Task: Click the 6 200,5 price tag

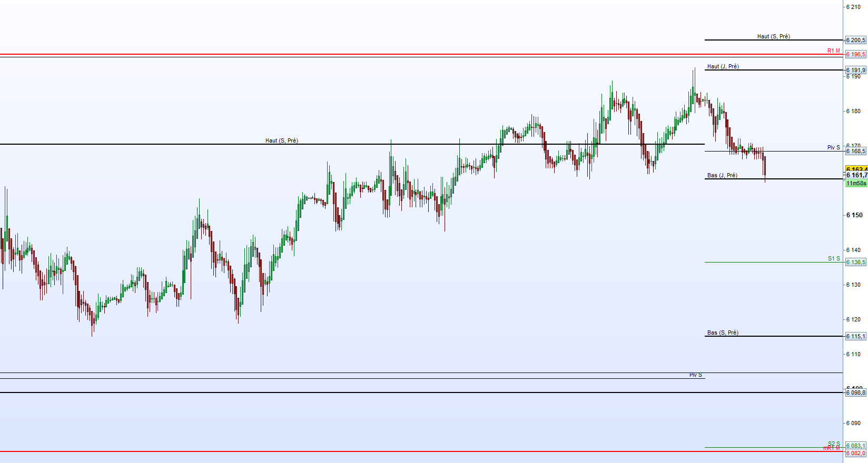Action: click(855, 40)
